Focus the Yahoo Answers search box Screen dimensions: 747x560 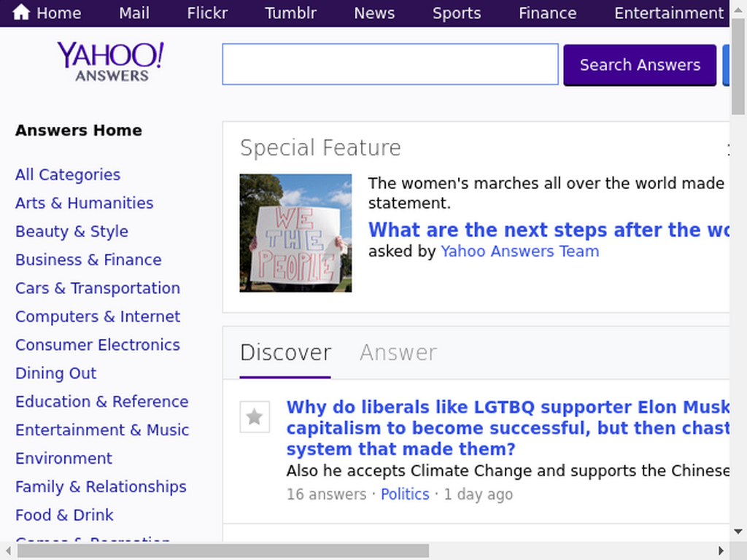[390, 64]
